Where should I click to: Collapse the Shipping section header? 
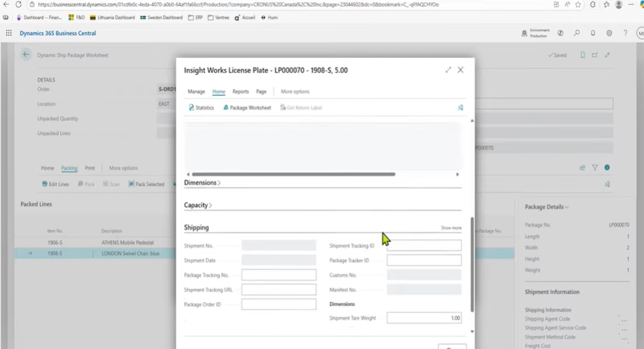[196, 228]
